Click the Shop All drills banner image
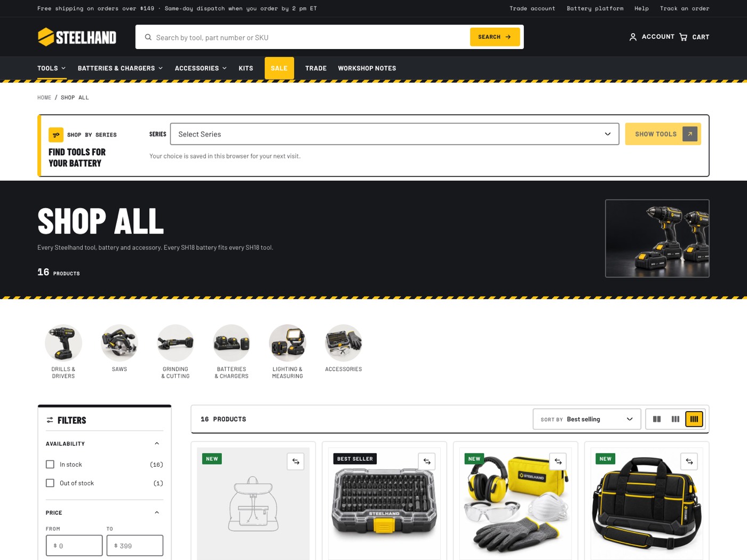Viewport: 747px width, 560px height. [657, 238]
